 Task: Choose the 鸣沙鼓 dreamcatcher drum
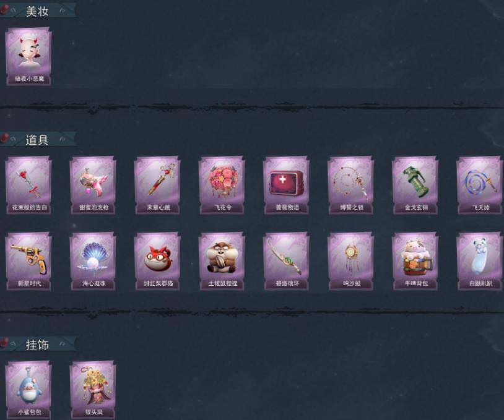coord(351,262)
